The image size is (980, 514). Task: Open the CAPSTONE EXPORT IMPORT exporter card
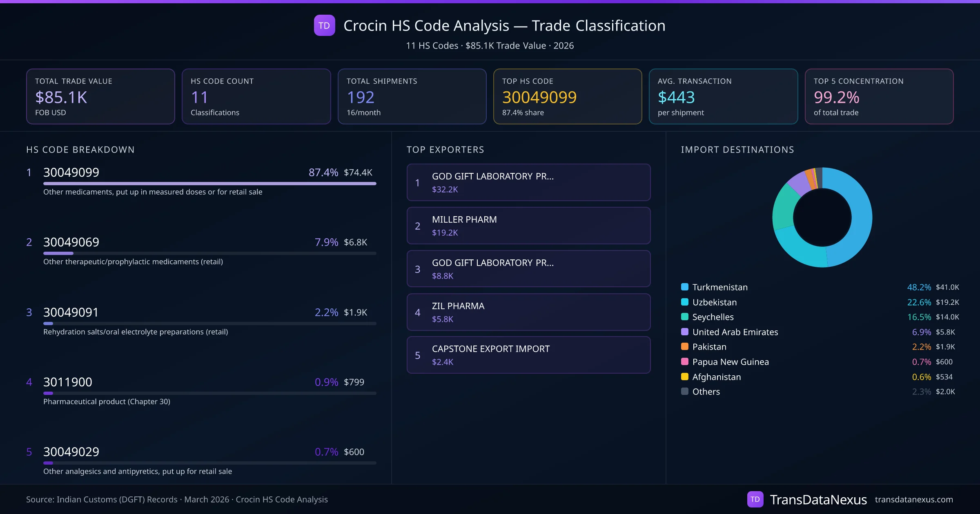tap(528, 355)
